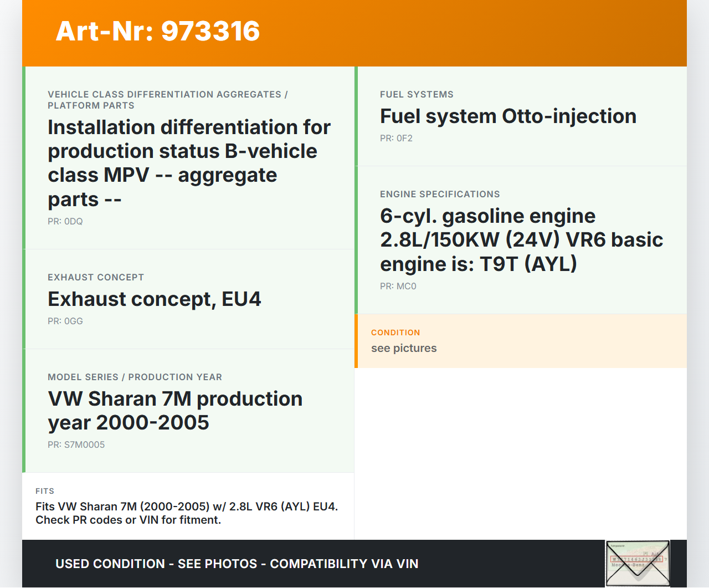Click the FUEL SYSTEMS category label

(417, 95)
